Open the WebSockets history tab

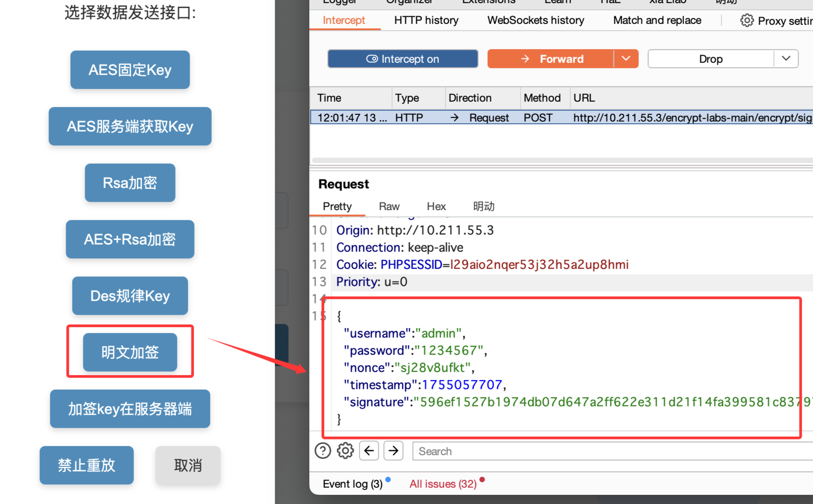click(536, 20)
